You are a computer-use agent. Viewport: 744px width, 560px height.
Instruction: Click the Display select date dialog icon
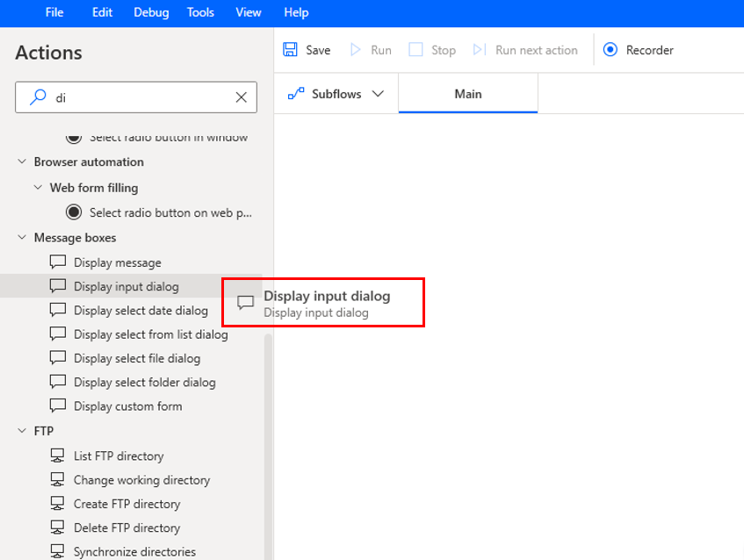58,310
